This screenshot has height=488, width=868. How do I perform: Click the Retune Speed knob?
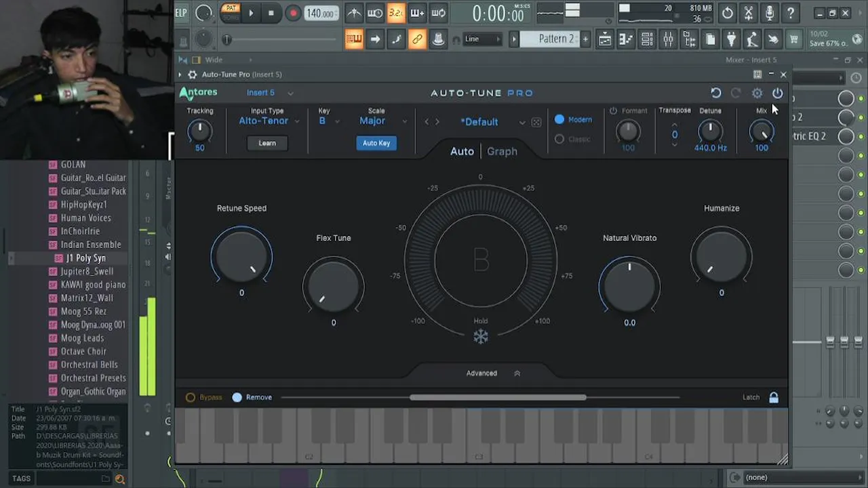241,256
